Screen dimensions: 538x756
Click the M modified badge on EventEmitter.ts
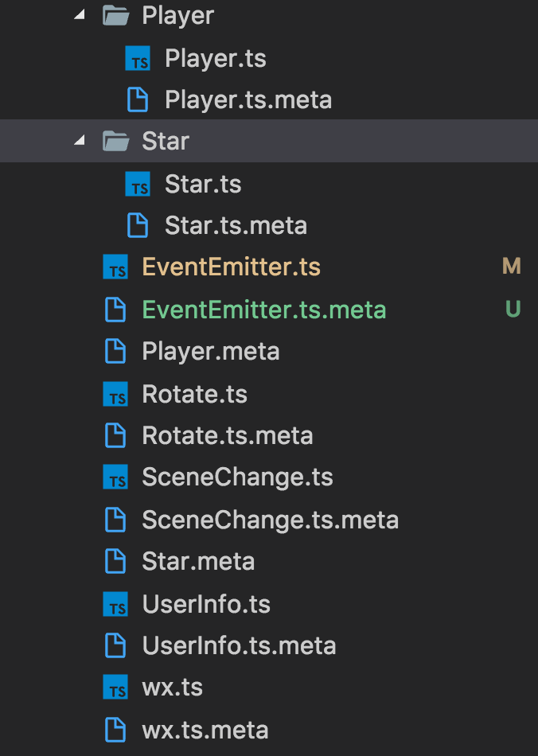tap(512, 267)
